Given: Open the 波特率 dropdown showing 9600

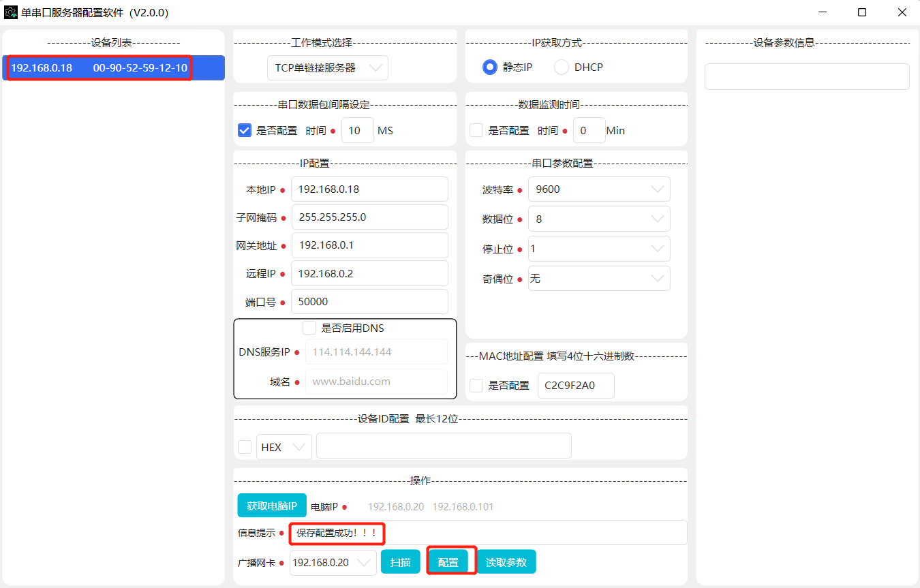Looking at the screenshot, I should coord(599,189).
